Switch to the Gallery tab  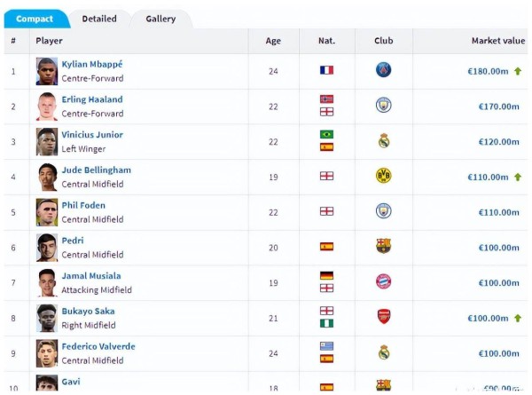click(x=160, y=19)
